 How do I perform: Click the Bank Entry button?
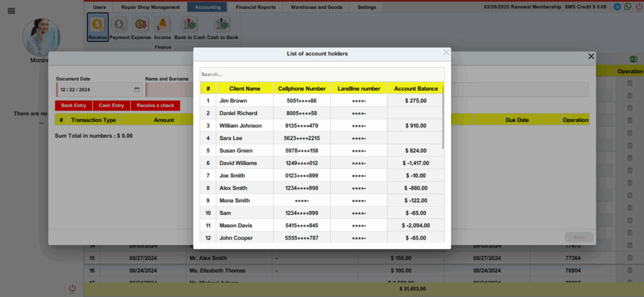[x=74, y=105]
